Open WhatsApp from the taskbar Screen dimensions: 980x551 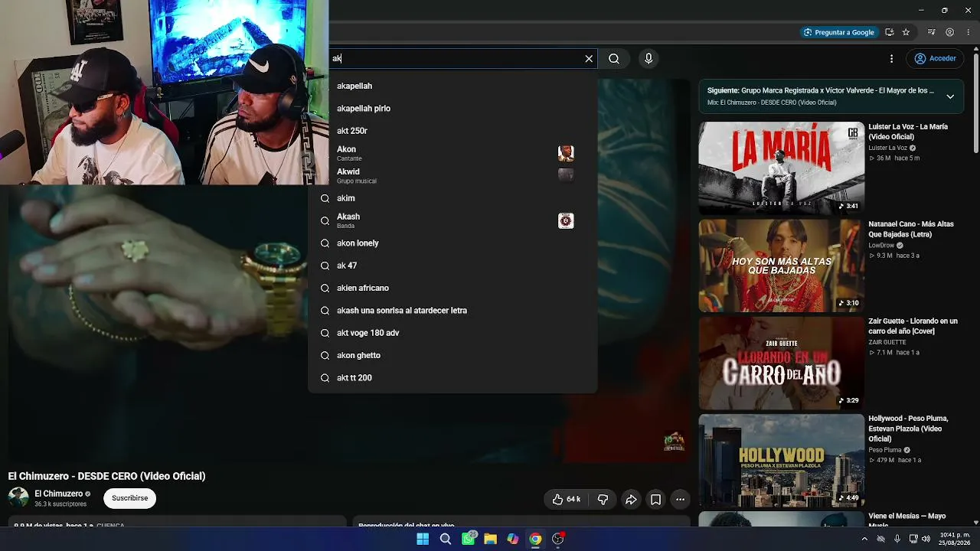[468, 539]
